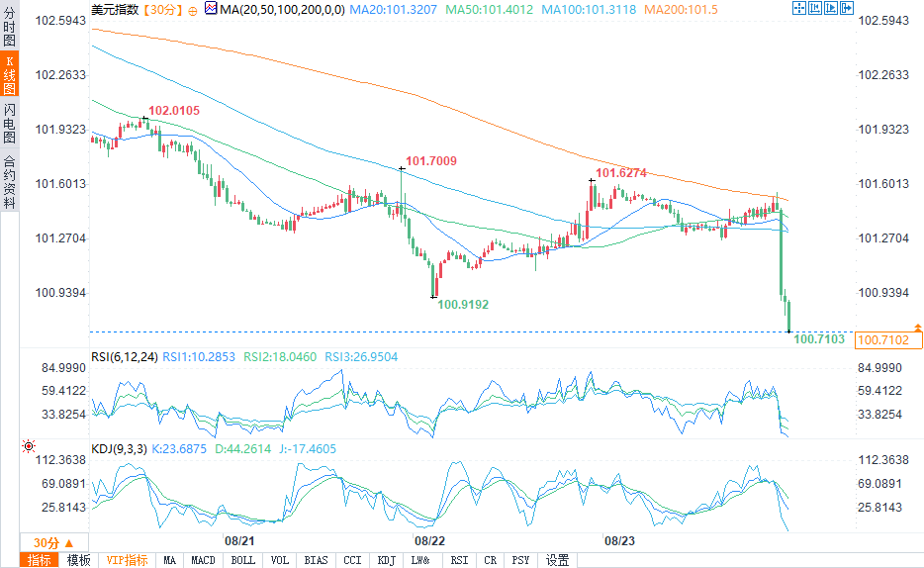
Task: Select the MACD indicator button
Action: coord(204,560)
